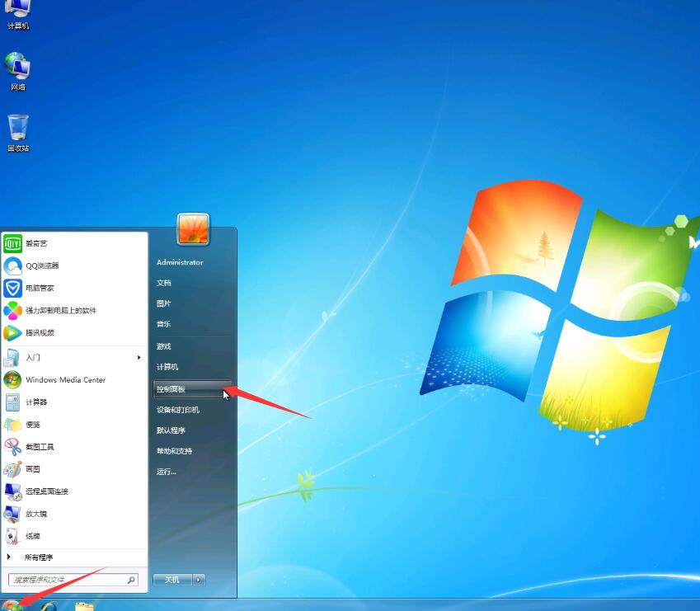Screen dimensions: 700x611
Task: Open the file explorer taskbar folder
Action: coord(84,606)
